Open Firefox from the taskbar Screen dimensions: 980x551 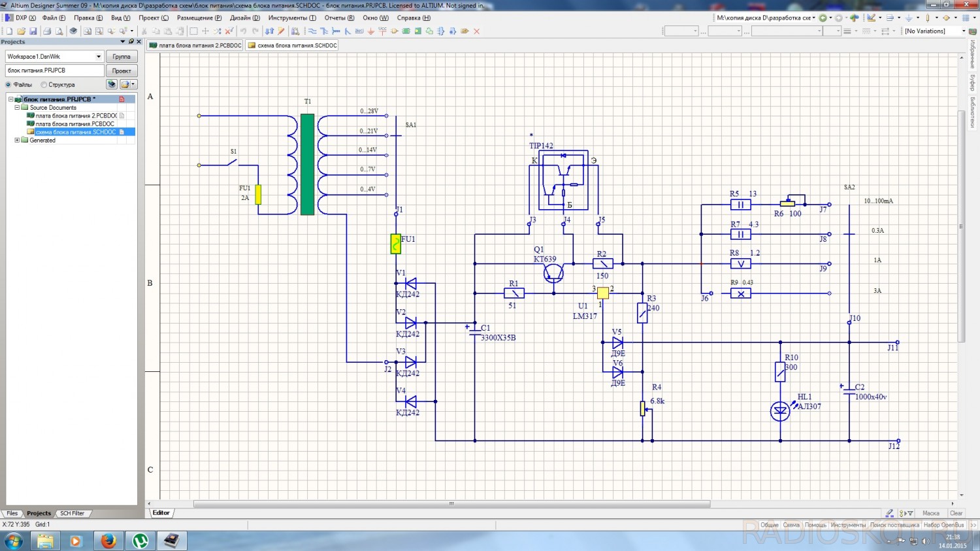[x=108, y=541]
